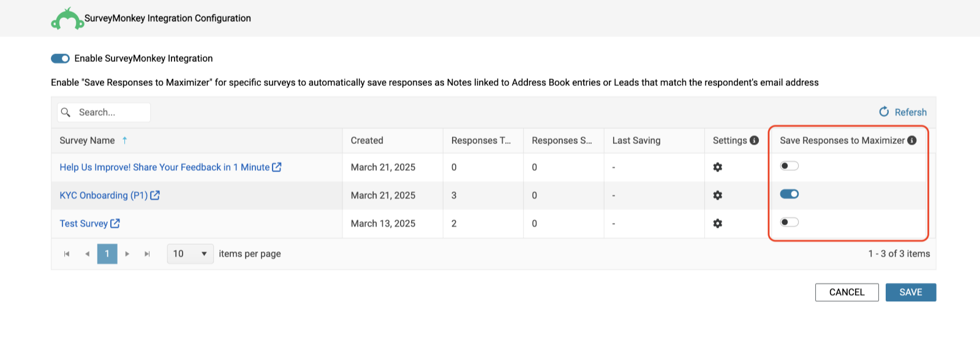
Task: Click the items per page label
Action: [x=250, y=254]
